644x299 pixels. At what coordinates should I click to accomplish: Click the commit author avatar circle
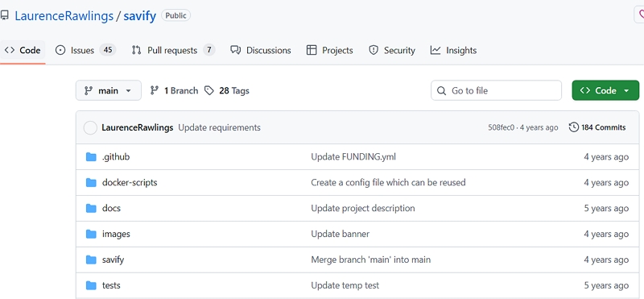pyautogui.click(x=90, y=128)
